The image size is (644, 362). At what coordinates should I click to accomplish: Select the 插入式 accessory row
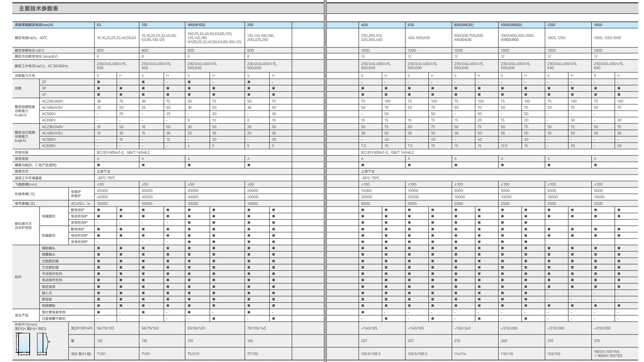(x=47, y=293)
